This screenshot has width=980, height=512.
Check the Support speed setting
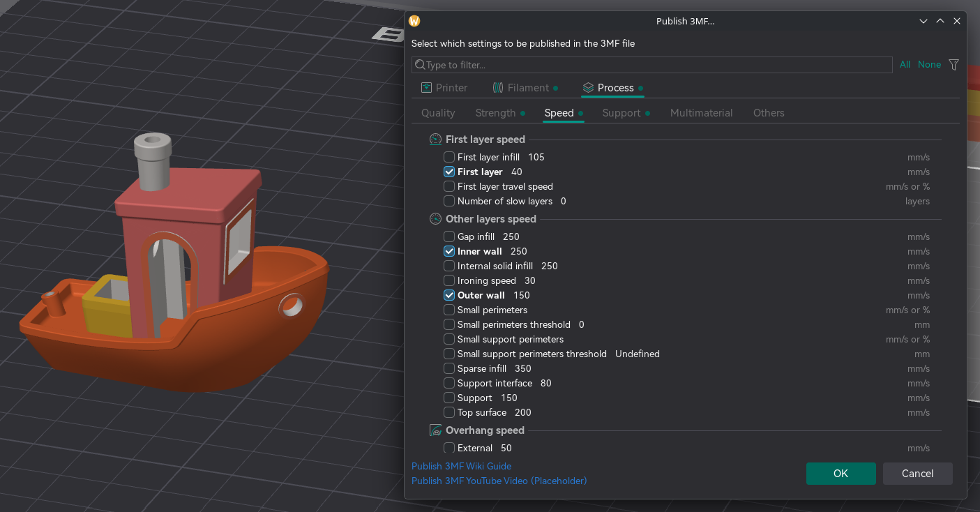tap(449, 398)
